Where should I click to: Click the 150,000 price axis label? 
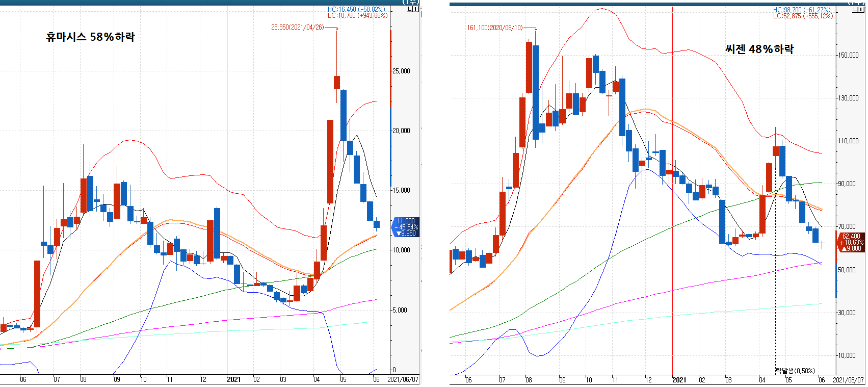tap(848, 55)
